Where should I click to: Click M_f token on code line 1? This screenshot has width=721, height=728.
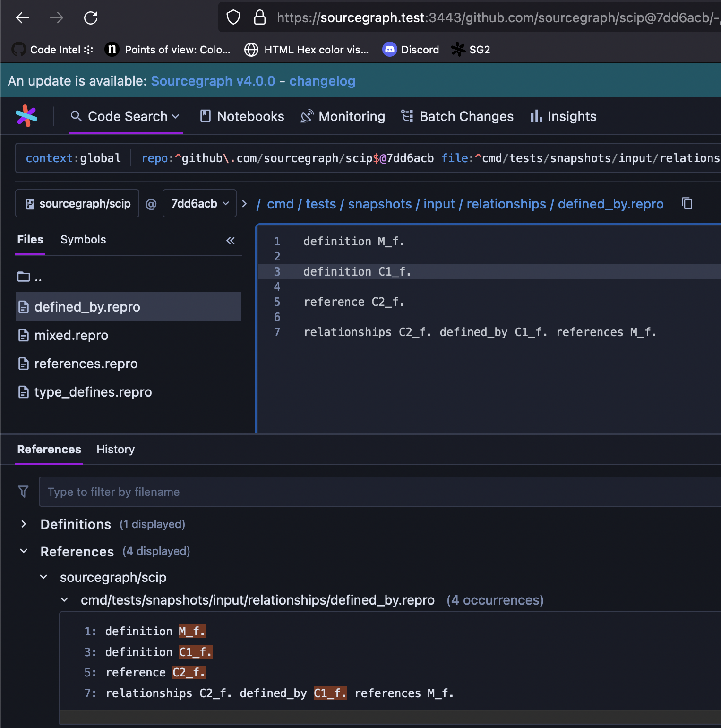[x=391, y=241]
